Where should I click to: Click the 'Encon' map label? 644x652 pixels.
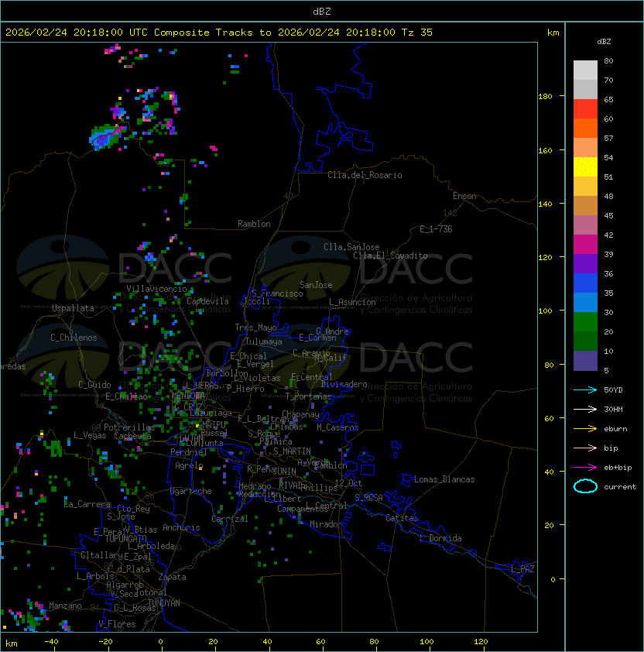[x=464, y=196]
